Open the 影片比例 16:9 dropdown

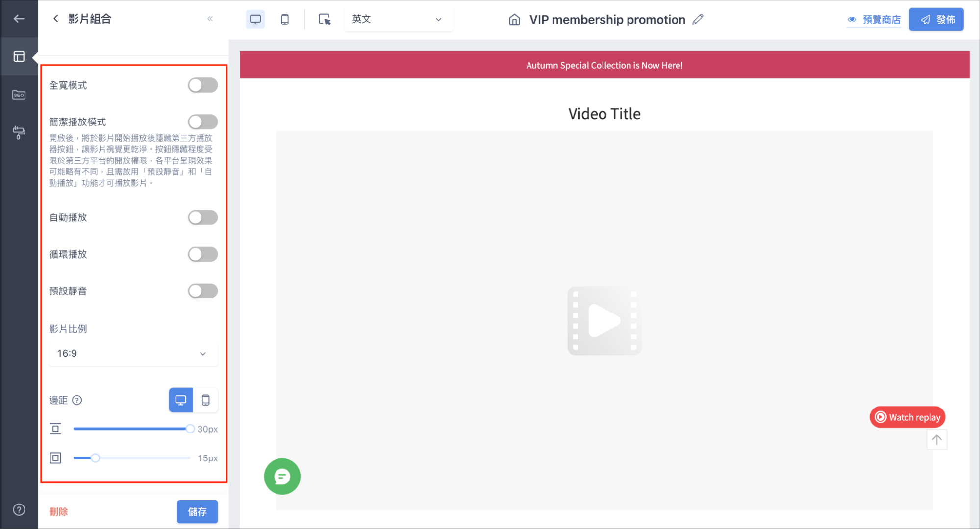click(x=133, y=353)
